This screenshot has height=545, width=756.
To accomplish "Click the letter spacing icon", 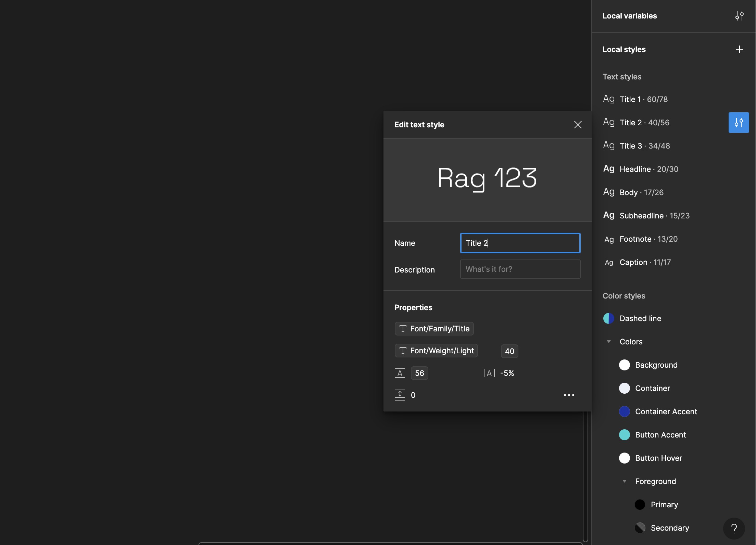I will [x=489, y=373].
